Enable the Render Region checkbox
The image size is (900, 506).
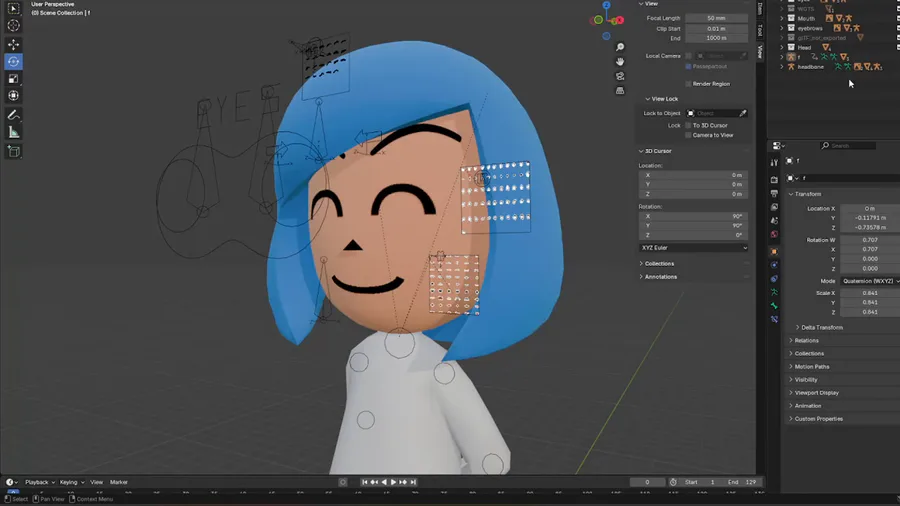[x=688, y=84]
